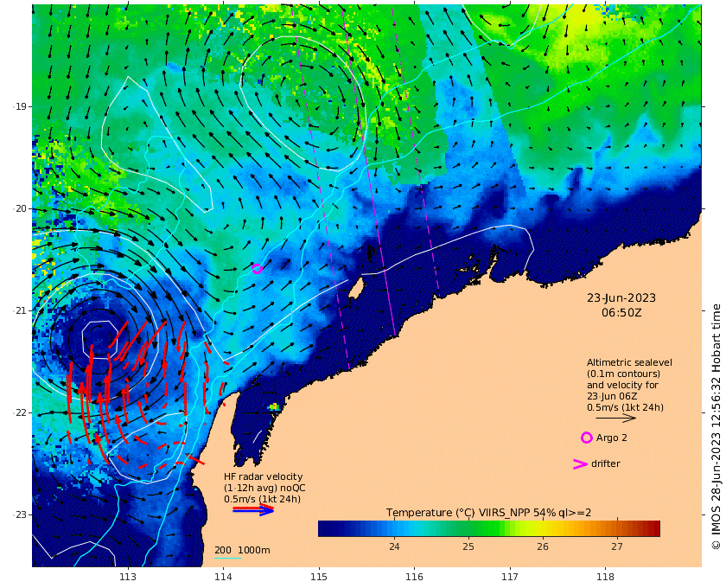The height and width of the screenshot is (588, 726).
Task: Click latitude axis label -23
Action: pyautogui.click(x=19, y=514)
